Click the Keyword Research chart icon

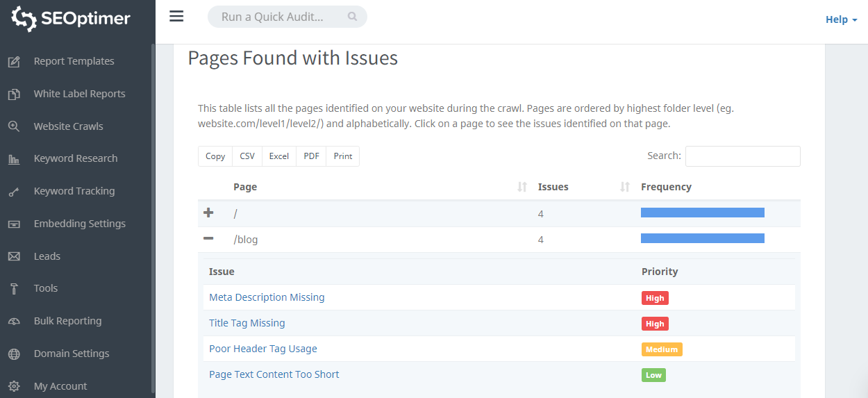tap(14, 159)
